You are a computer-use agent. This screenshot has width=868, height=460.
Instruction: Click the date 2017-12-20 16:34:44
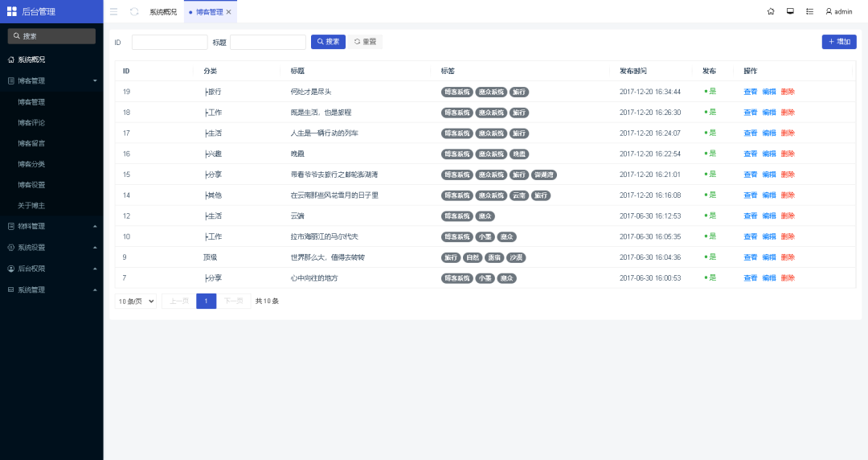pos(650,92)
